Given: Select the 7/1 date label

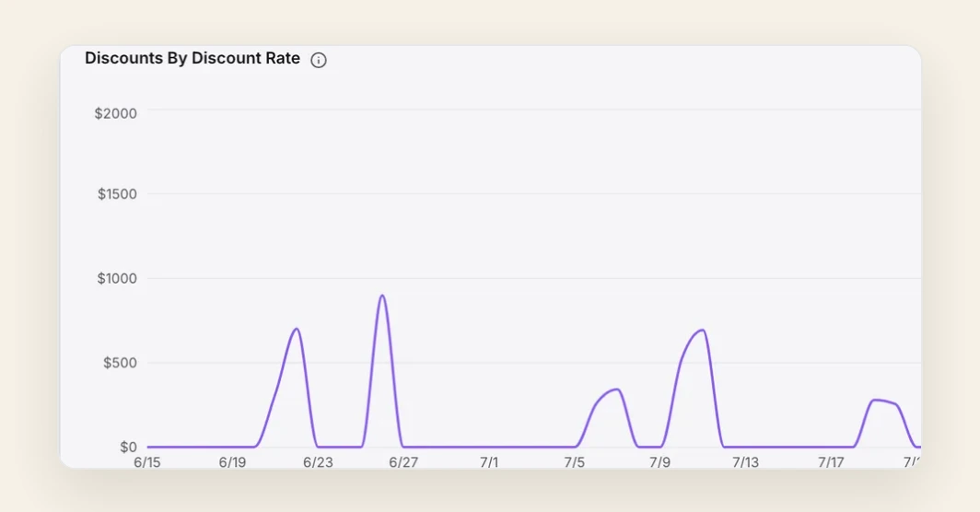Looking at the screenshot, I should point(489,462).
